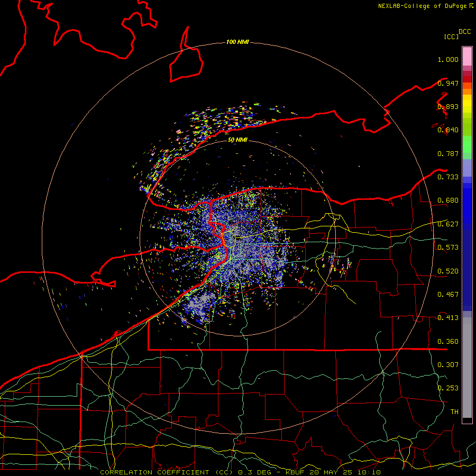Click the [CC] legend unit label
This screenshot has width=476, height=476.
[x=451, y=36]
